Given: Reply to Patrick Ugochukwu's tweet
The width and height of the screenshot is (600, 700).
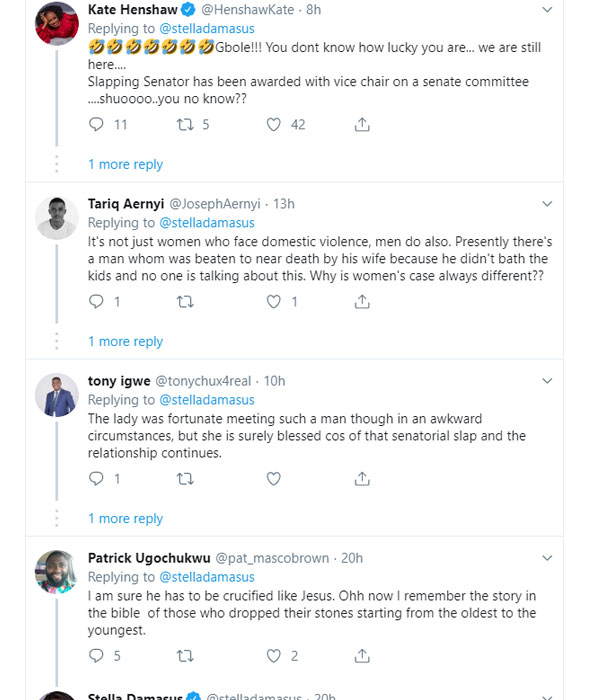Looking at the screenshot, I should coord(96,655).
